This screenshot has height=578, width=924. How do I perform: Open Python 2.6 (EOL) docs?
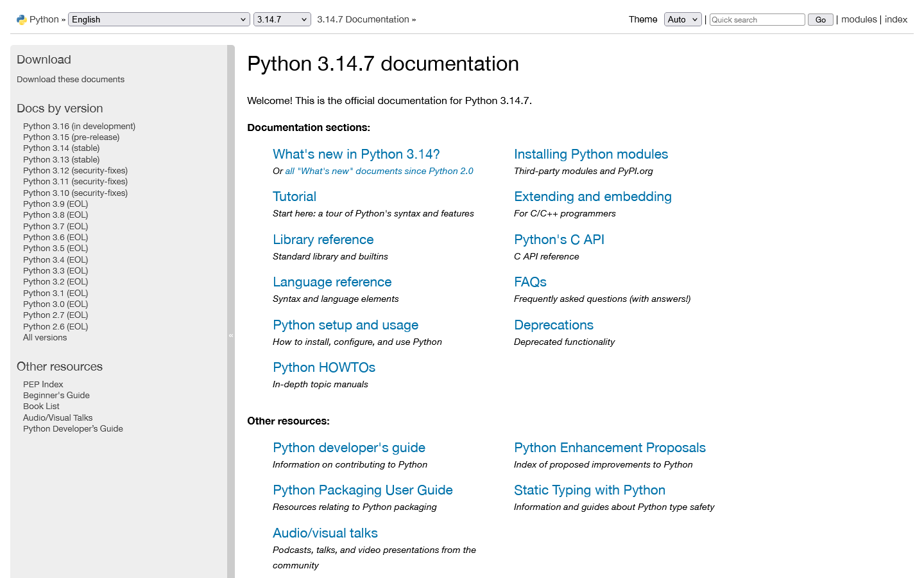click(56, 326)
